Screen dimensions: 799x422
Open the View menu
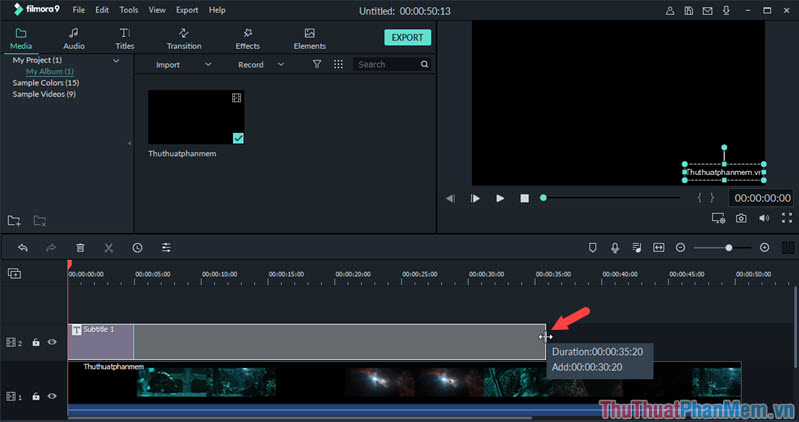tap(157, 10)
